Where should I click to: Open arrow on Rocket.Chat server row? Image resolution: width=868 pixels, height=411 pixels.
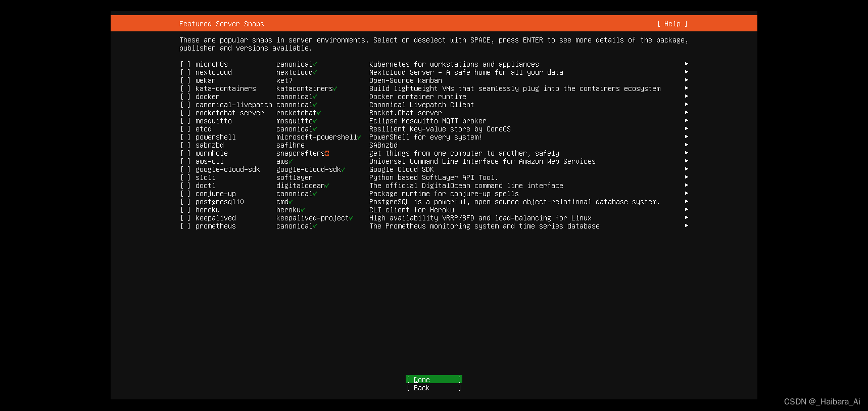(x=687, y=112)
